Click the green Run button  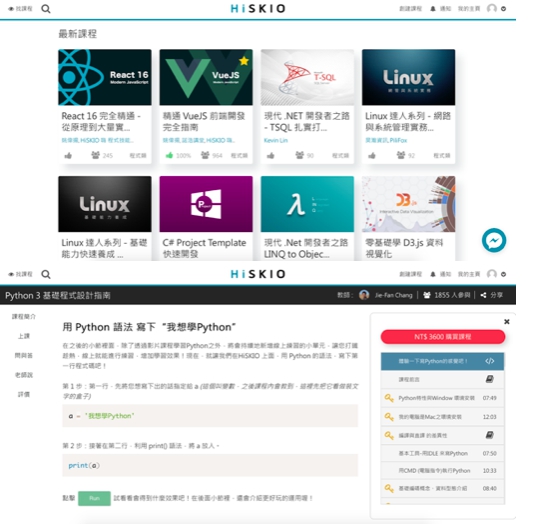pos(94,498)
